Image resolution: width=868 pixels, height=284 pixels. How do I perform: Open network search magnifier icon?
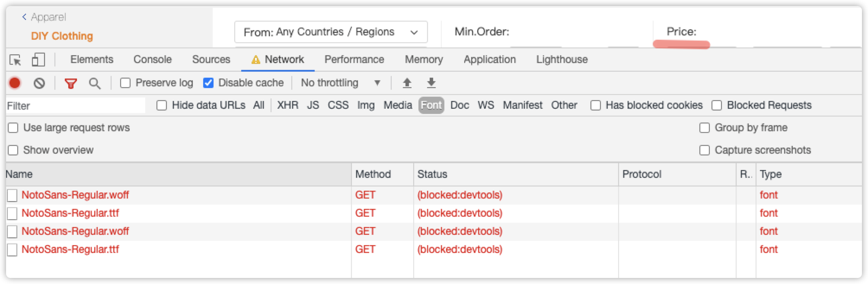(95, 83)
